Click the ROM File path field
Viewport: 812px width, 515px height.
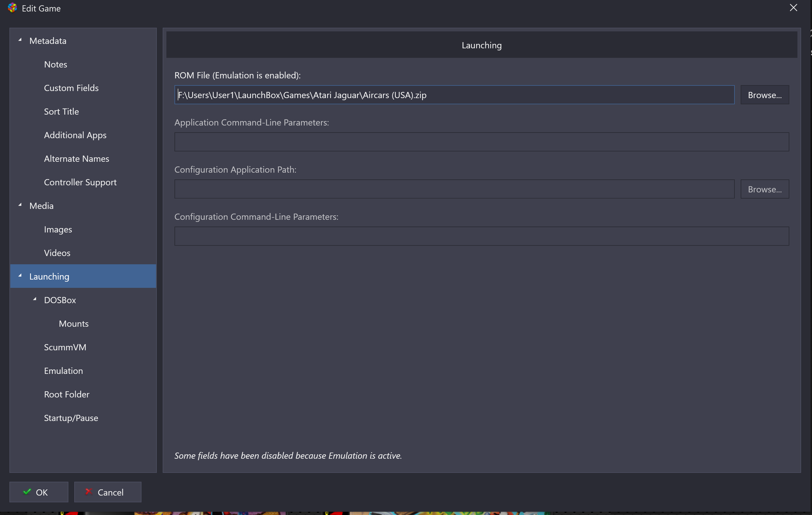[454, 95]
